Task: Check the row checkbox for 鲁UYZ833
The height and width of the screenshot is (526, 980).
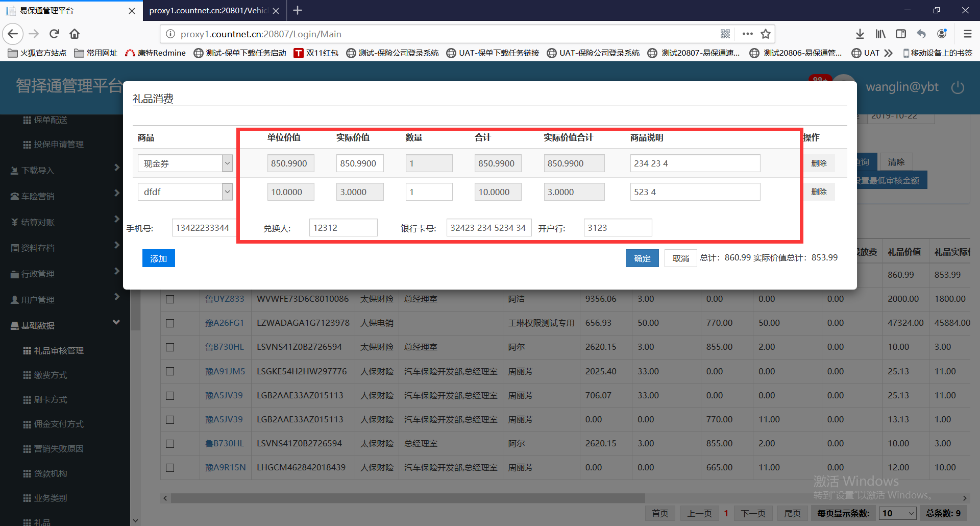Action: [x=170, y=299]
